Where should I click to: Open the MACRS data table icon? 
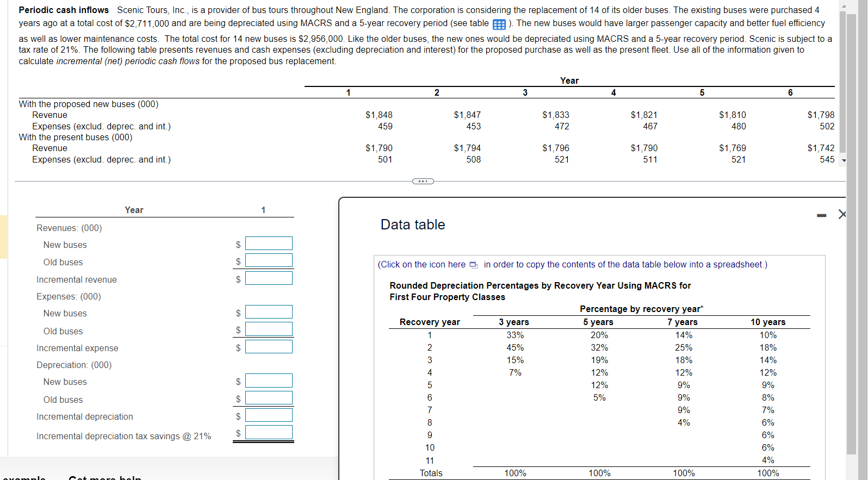pyautogui.click(x=499, y=24)
